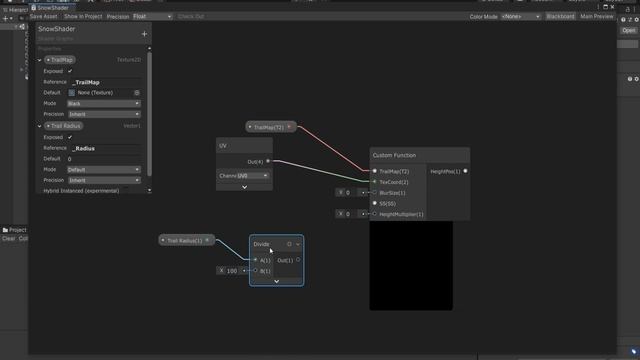Click the Trail Radius Reference field _Radius
The height and width of the screenshot is (360, 640).
(x=105, y=148)
